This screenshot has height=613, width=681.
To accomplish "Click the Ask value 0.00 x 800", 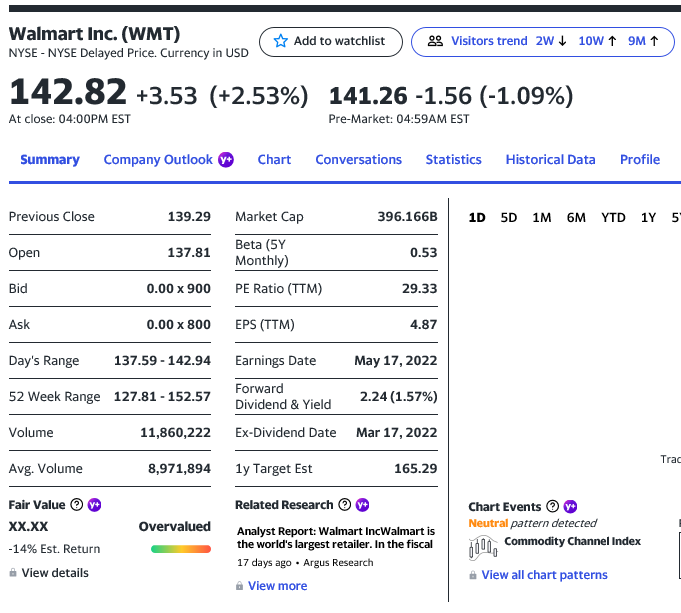I will pyautogui.click(x=179, y=325).
